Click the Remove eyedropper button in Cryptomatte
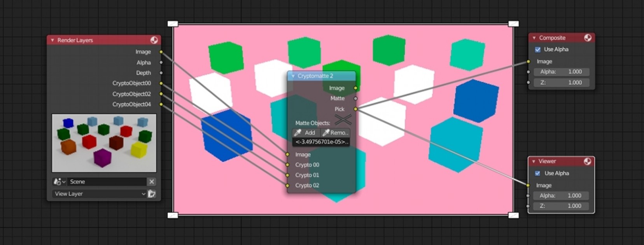This screenshot has width=644, height=245. click(335, 133)
